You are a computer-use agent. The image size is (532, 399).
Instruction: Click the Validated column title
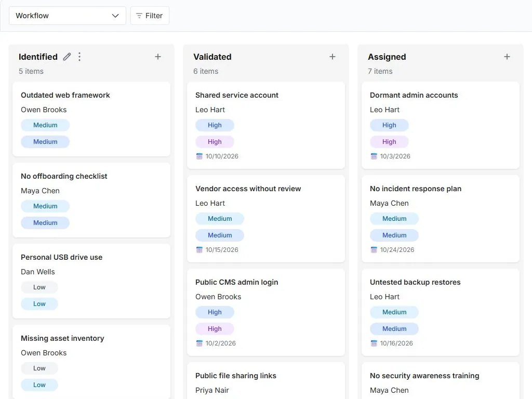(x=212, y=57)
